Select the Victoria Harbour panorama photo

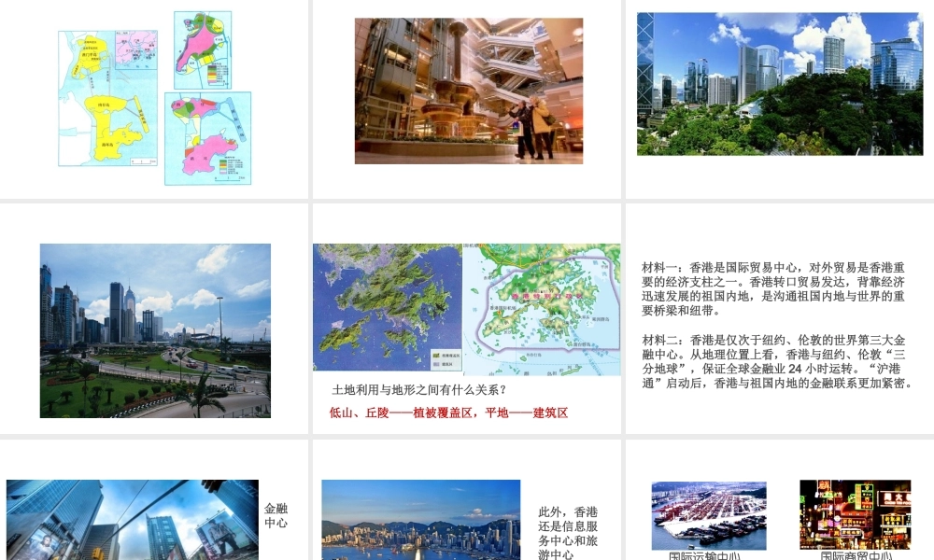point(420,520)
